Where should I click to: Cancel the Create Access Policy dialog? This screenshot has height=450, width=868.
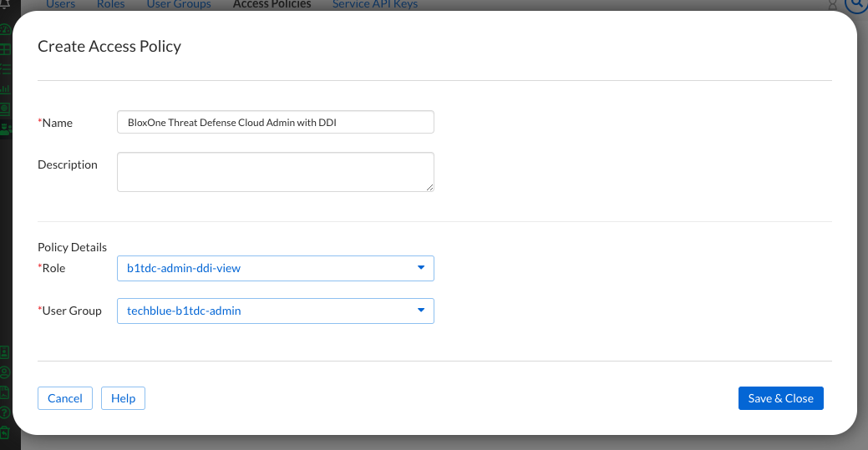(64, 398)
